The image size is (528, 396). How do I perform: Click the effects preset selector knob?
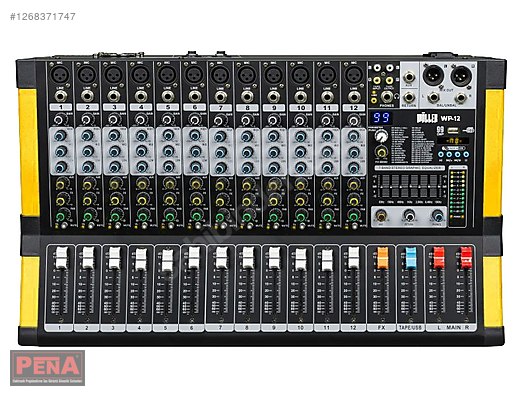381,135
